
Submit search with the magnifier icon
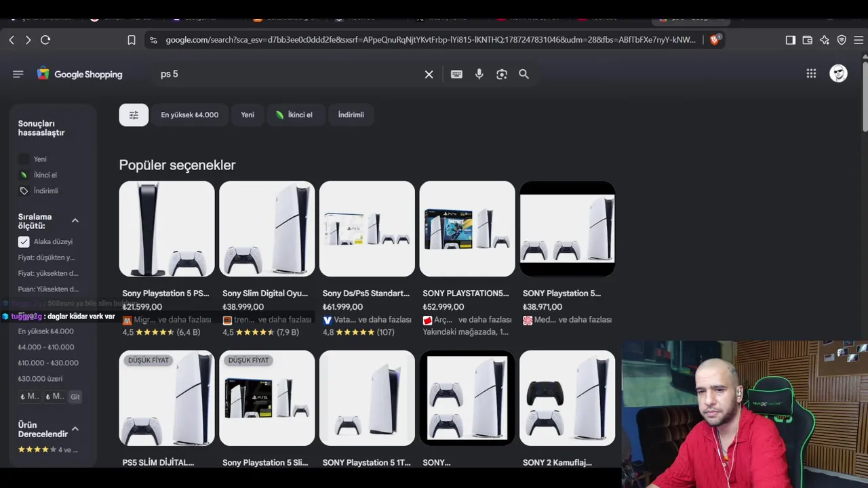tap(524, 75)
